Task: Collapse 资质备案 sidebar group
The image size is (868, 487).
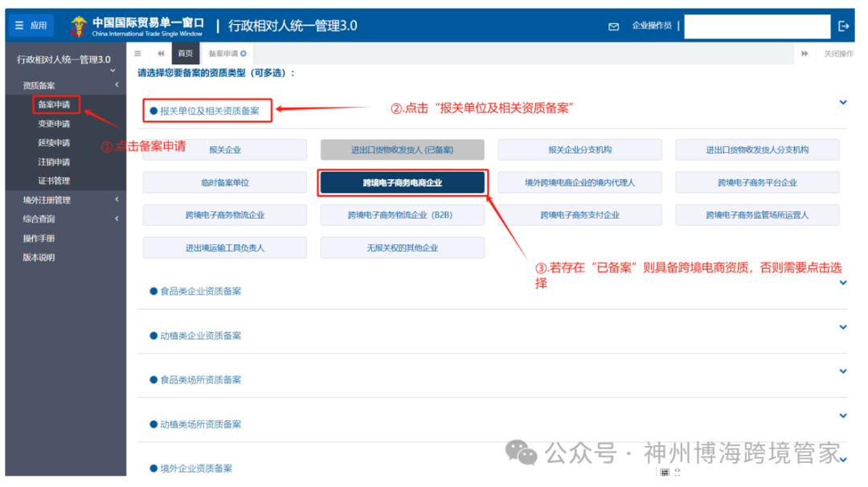Action: click(x=67, y=85)
